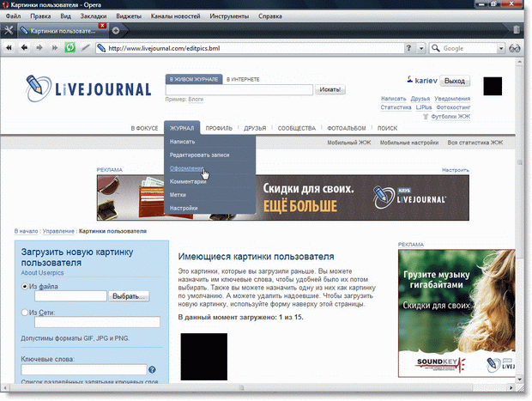
Task: Click the uploaded userpic thumbnail
Action: point(204,356)
